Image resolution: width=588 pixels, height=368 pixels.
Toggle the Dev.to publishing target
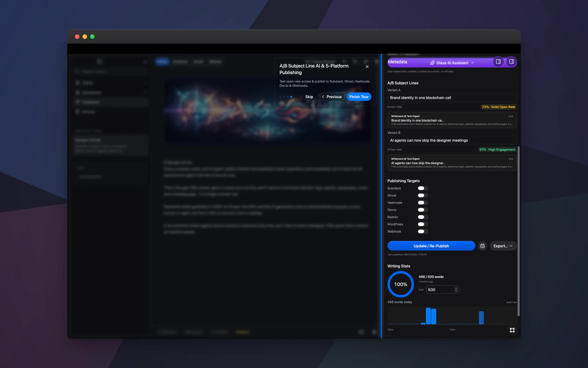pyautogui.click(x=423, y=210)
